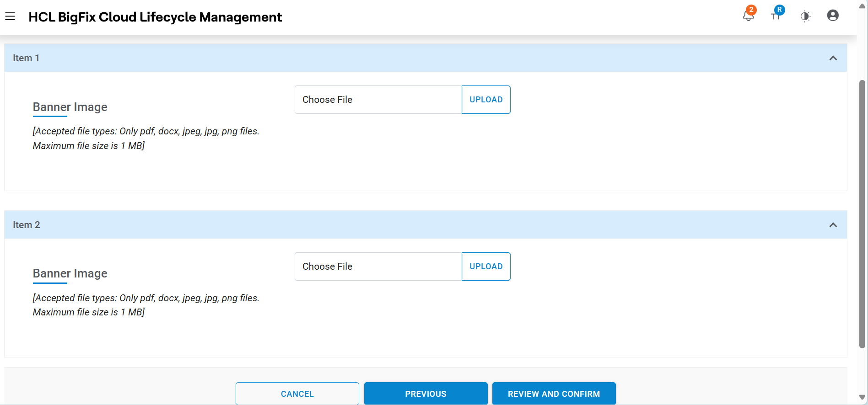Go back with the PREVIOUS button
The image size is (868, 405).
point(426,394)
